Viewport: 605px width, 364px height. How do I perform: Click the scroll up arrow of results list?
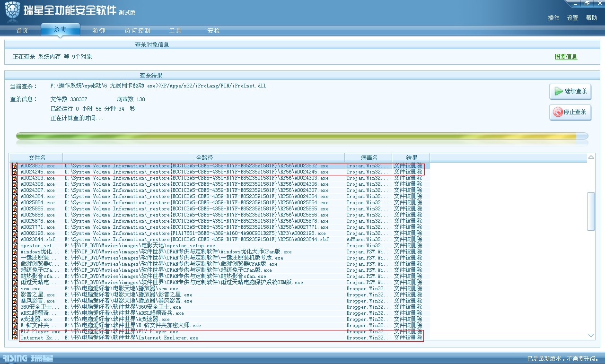pos(591,157)
